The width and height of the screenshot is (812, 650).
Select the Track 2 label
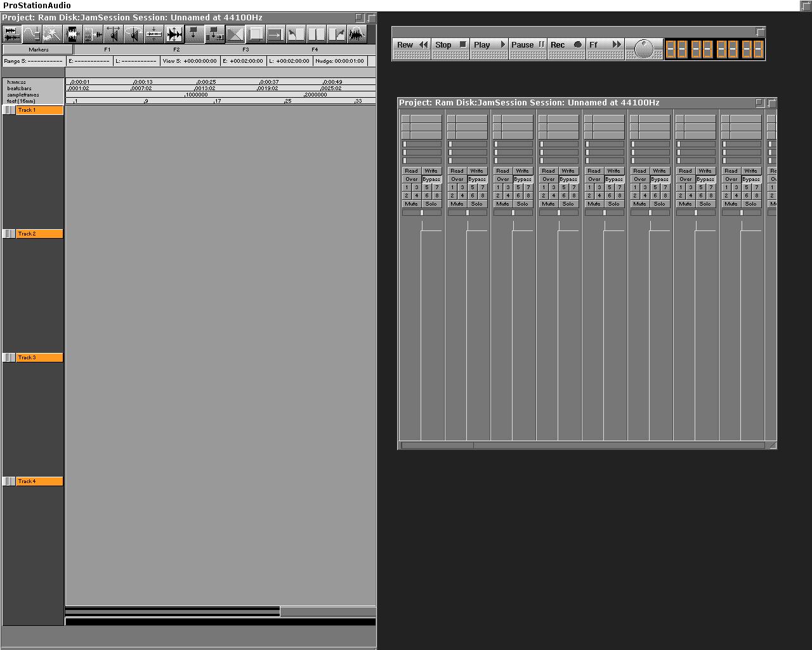click(40, 234)
